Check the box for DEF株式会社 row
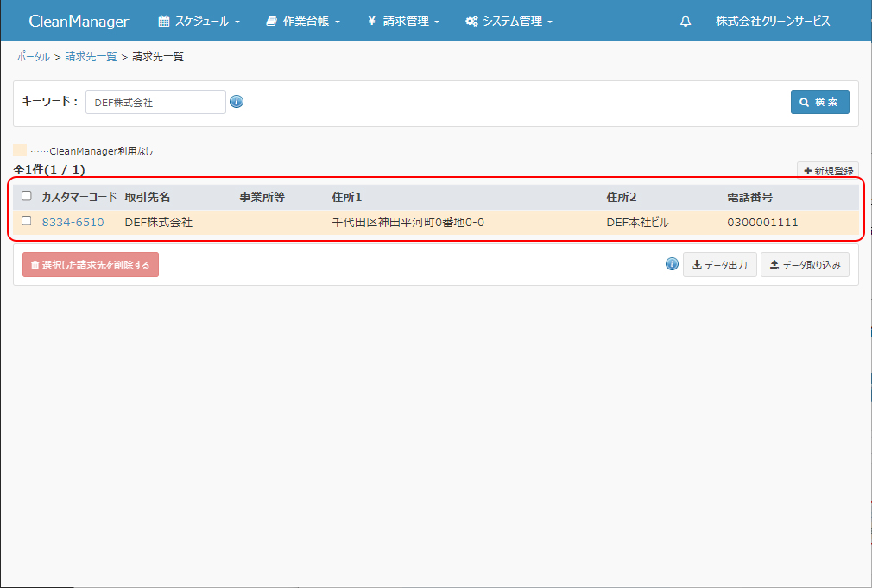The height and width of the screenshot is (588, 872). point(27,221)
